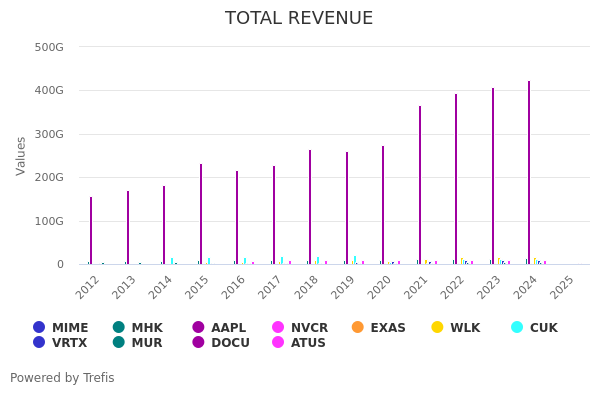Click the purple DOCU legend dot
The image size is (600, 400).
click(199, 343)
